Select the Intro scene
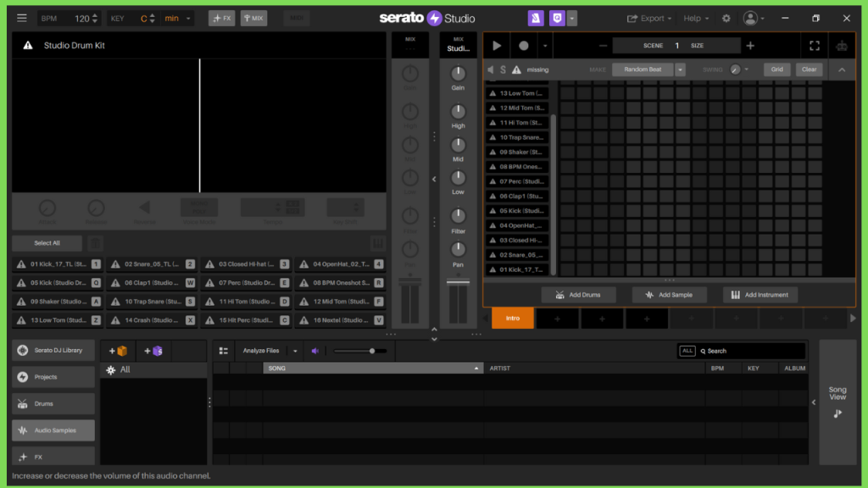Image resolution: width=868 pixels, height=488 pixels. click(513, 319)
